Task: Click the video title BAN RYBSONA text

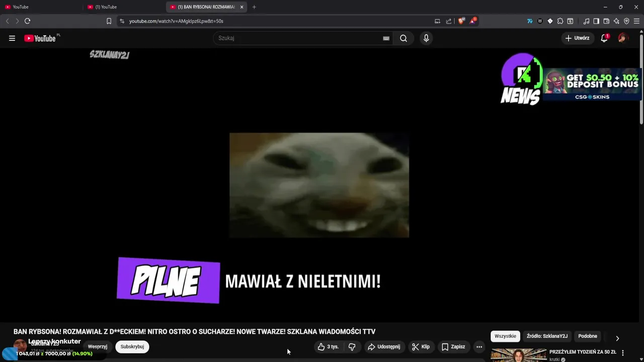Action: [194, 332]
